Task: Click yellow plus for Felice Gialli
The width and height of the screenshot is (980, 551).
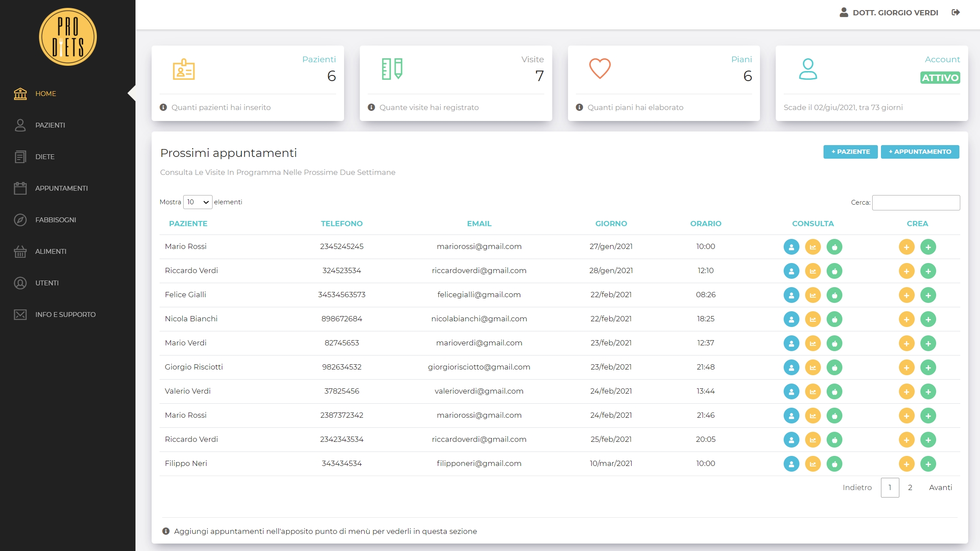Action: click(x=906, y=295)
